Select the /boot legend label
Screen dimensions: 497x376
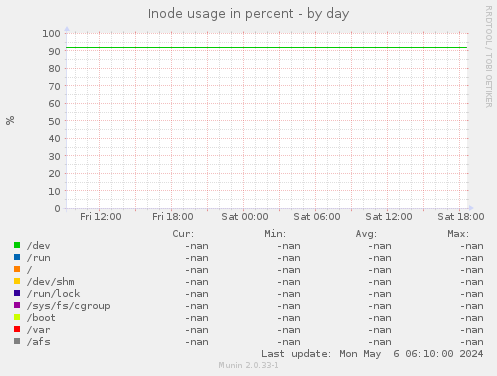click(41, 318)
